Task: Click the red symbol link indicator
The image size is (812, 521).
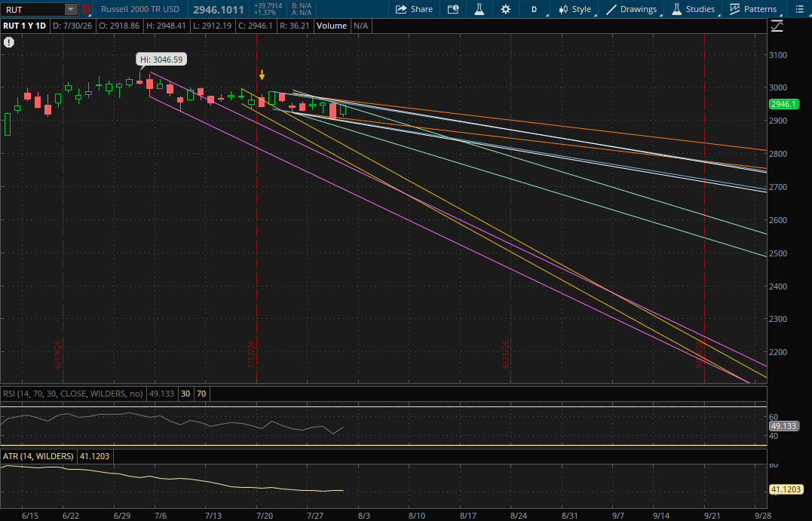Action: pyautogui.click(x=86, y=9)
